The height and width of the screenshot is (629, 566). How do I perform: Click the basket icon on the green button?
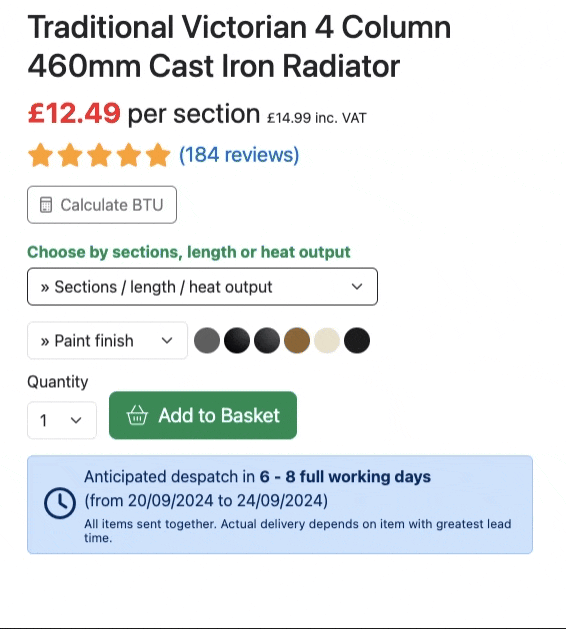point(137,415)
